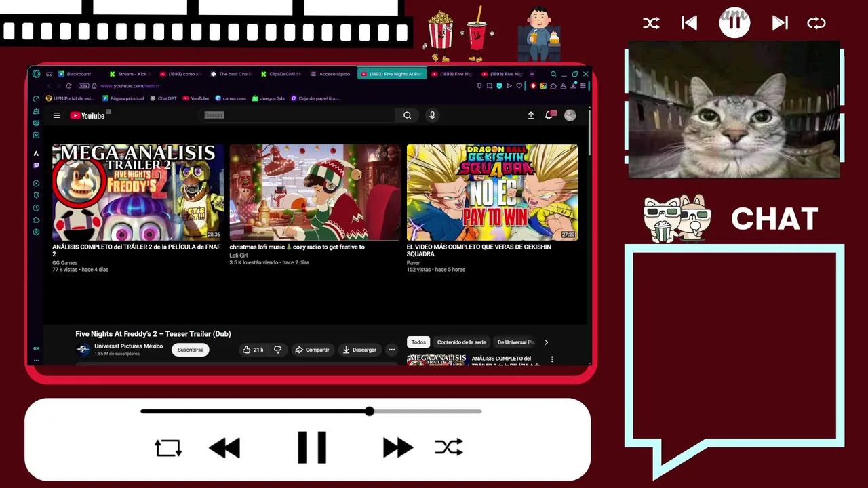Open the UPN Portal de est... bookmark

(70, 98)
